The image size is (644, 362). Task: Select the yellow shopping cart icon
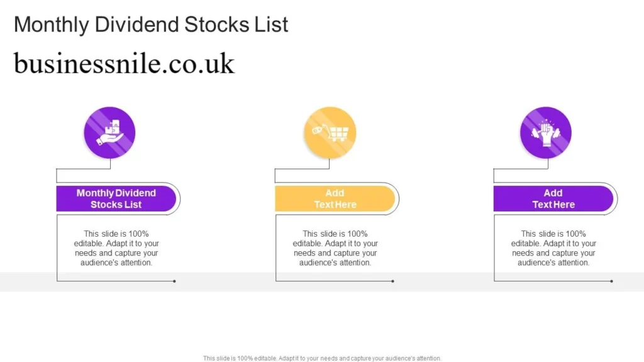[x=330, y=132]
